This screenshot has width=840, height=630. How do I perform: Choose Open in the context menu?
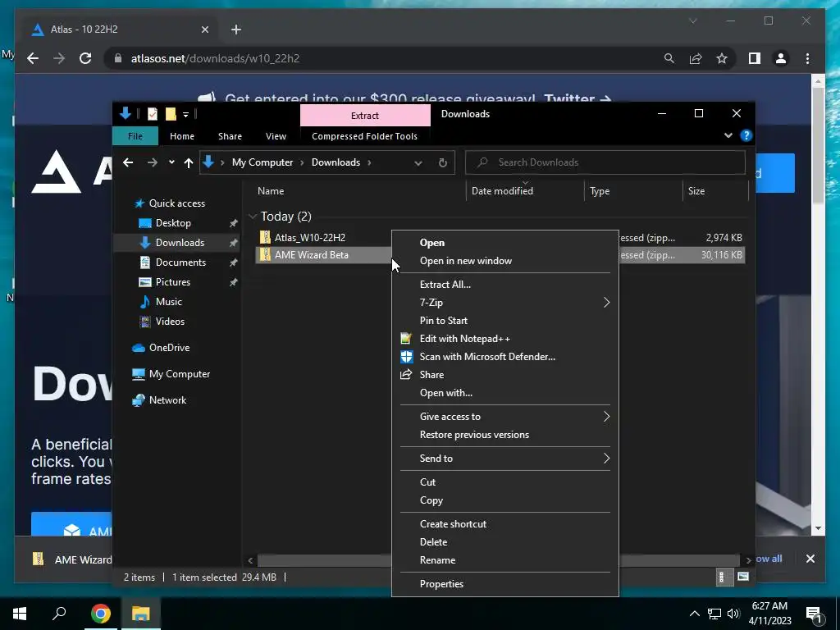tap(431, 243)
